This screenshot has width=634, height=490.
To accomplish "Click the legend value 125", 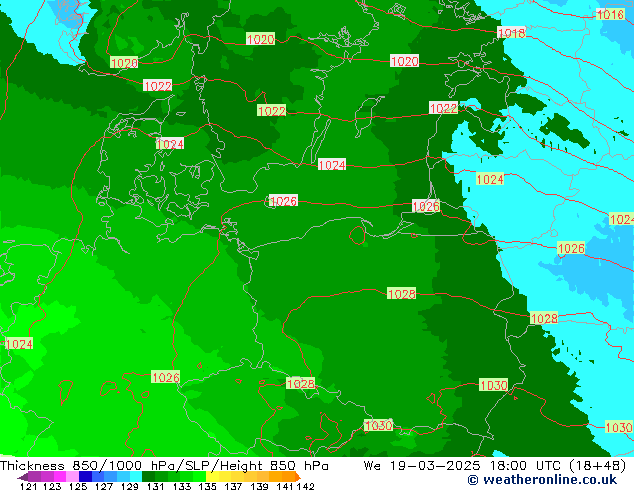I will pos(78,486).
